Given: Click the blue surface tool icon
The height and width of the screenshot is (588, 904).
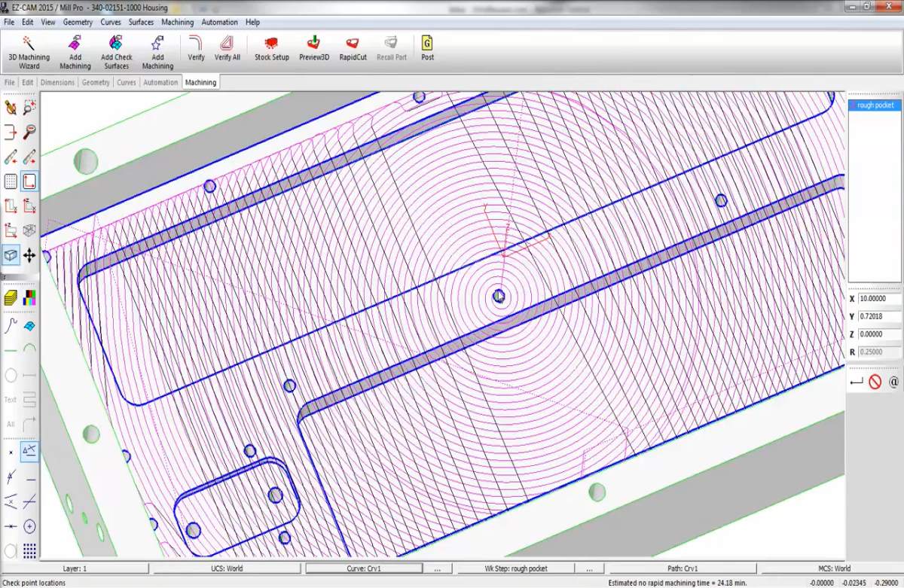Looking at the screenshot, I should point(29,325).
